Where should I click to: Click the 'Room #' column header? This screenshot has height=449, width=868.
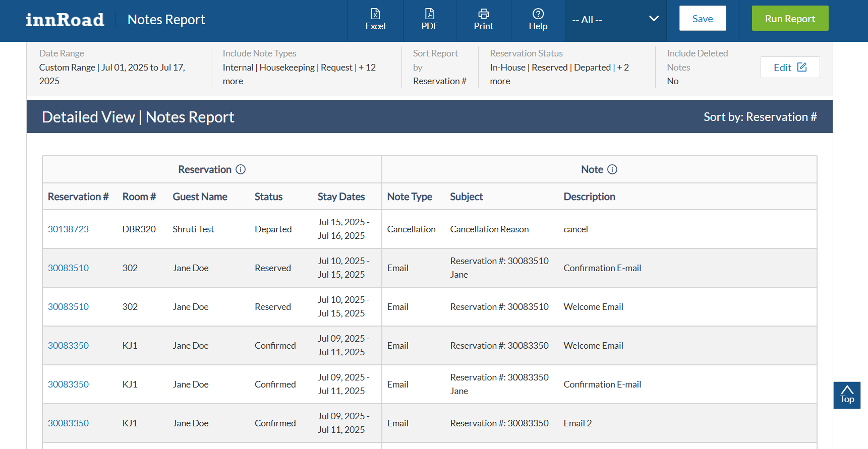coord(139,197)
